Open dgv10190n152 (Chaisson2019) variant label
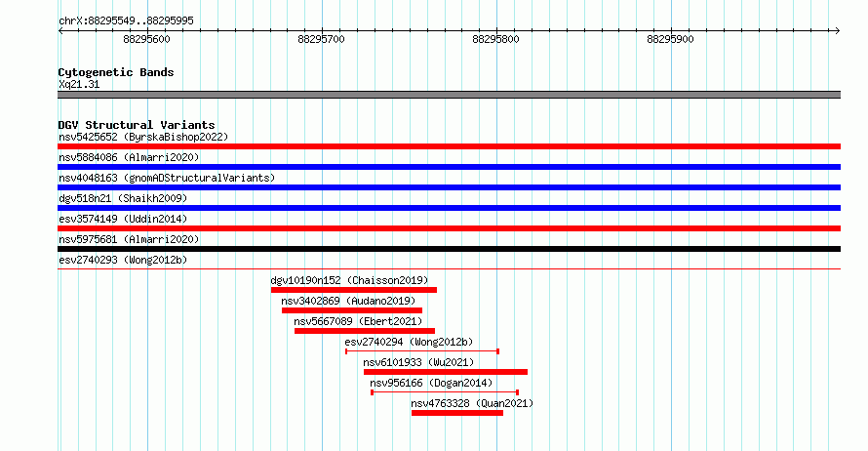 coord(349,280)
